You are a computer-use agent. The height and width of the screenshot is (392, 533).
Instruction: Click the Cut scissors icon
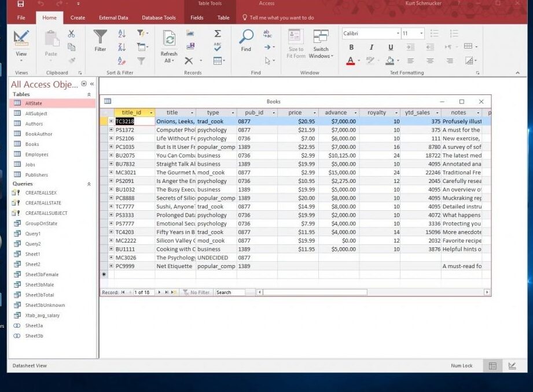[71, 34]
